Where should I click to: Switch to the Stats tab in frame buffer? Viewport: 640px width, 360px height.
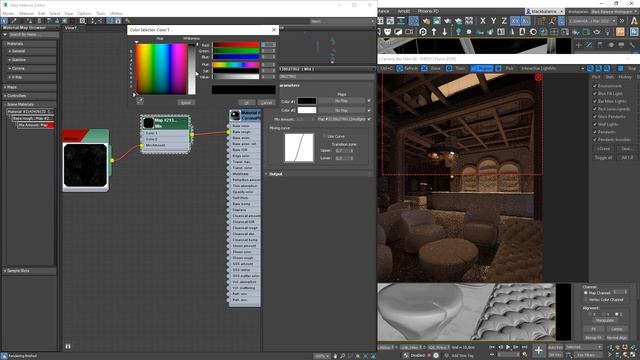609,77
